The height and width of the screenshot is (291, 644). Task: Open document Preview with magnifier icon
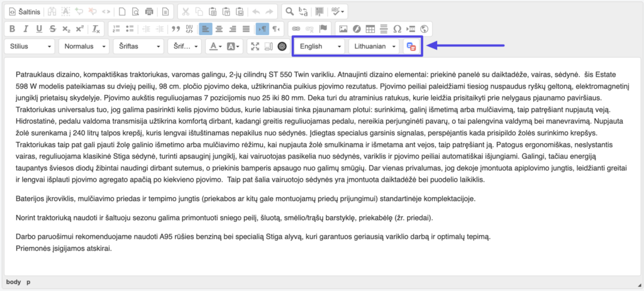click(135, 11)
